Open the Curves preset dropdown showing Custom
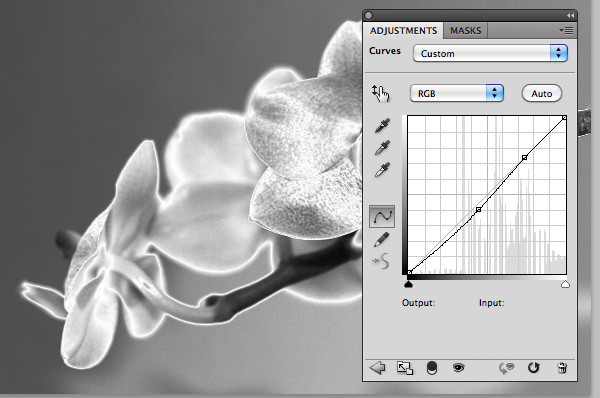 [490, 53]
